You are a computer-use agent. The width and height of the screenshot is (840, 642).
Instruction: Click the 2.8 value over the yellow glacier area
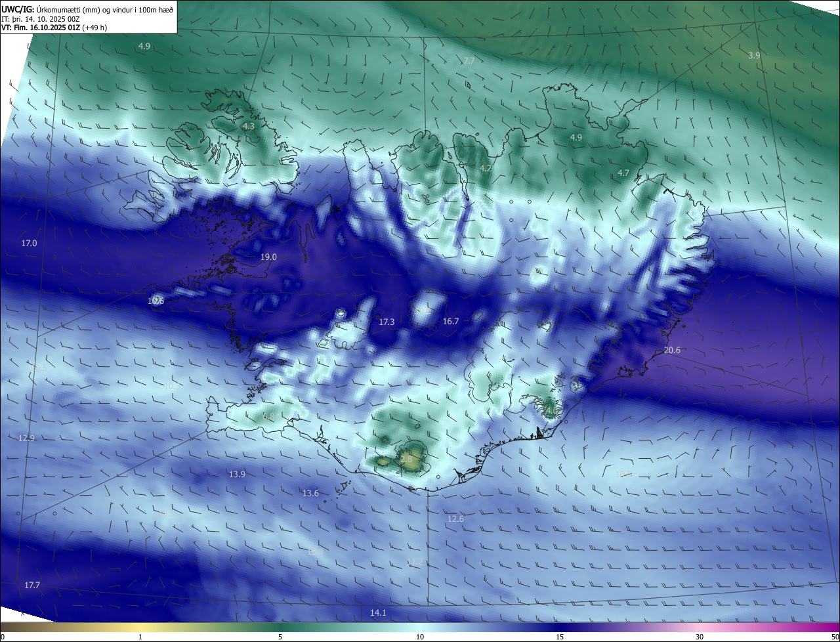[x=406, y=460]
